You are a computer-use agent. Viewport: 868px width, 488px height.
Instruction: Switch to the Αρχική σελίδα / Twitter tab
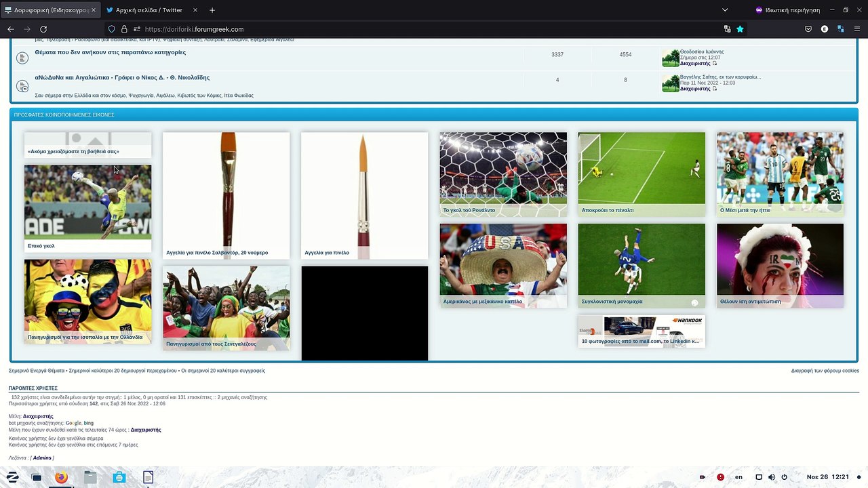152,10
